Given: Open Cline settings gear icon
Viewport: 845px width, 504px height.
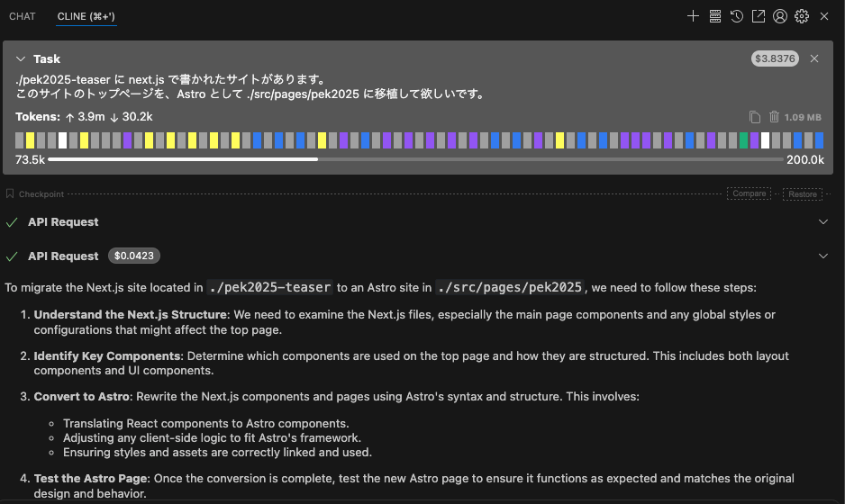Looking at the screenshot, I should point(802,16).
